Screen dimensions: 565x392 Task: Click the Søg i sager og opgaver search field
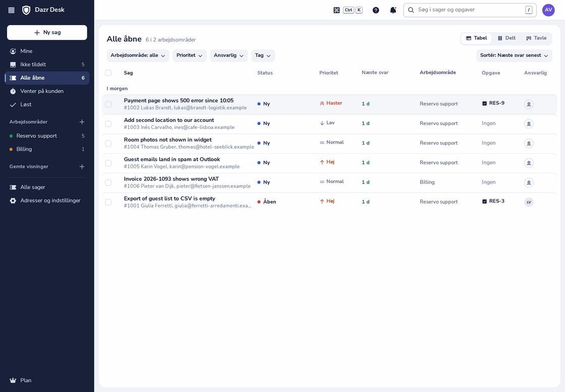point(470,10)
